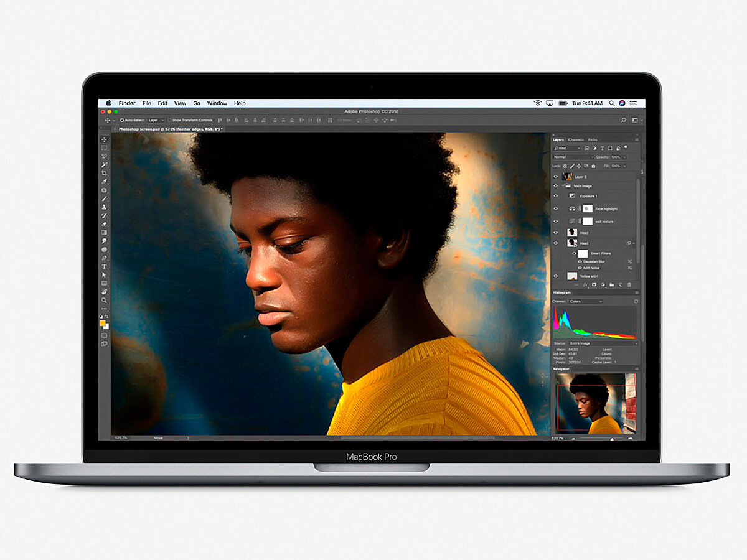Hide the Exposure 1 adjustment layer

point(555,196)
